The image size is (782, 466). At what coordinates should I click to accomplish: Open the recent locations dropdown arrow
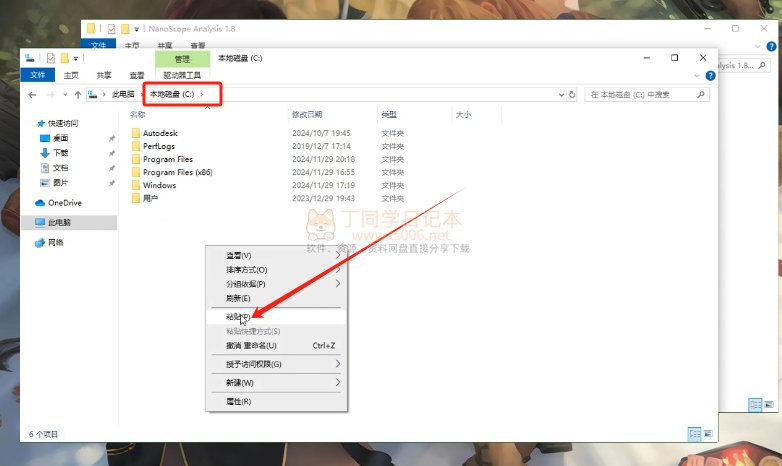point(65,95)
